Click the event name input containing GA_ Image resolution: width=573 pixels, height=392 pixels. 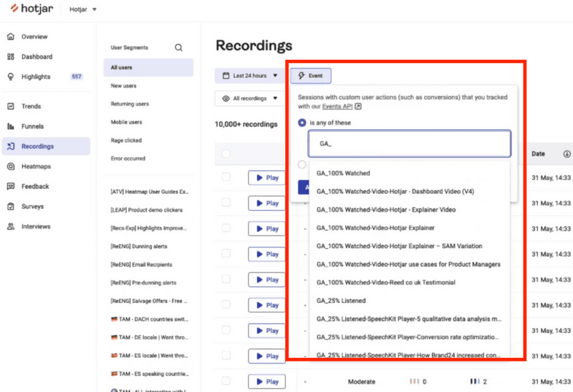tap(410, 144)
